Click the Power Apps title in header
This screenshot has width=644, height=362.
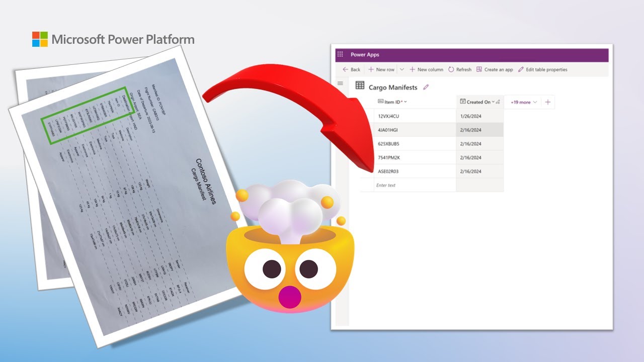coord(365,55)
